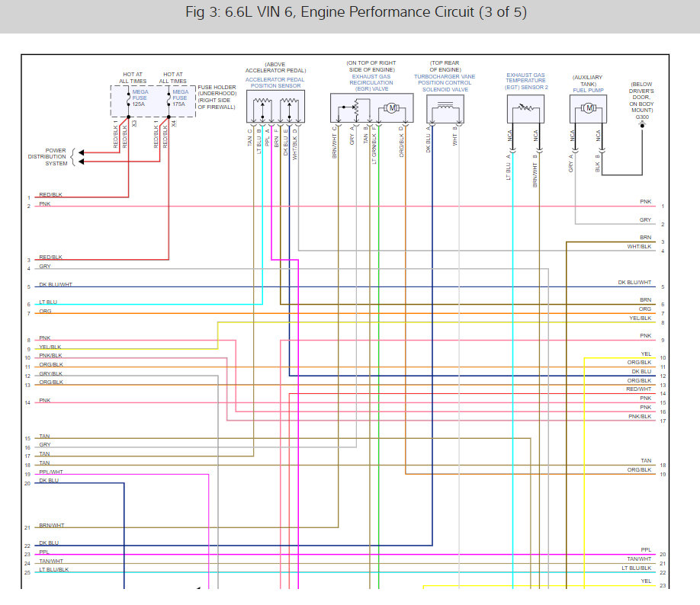Click the PPL/WHT label on left row 19
This screenshot has width=700, height=605.
click(51, 472)
